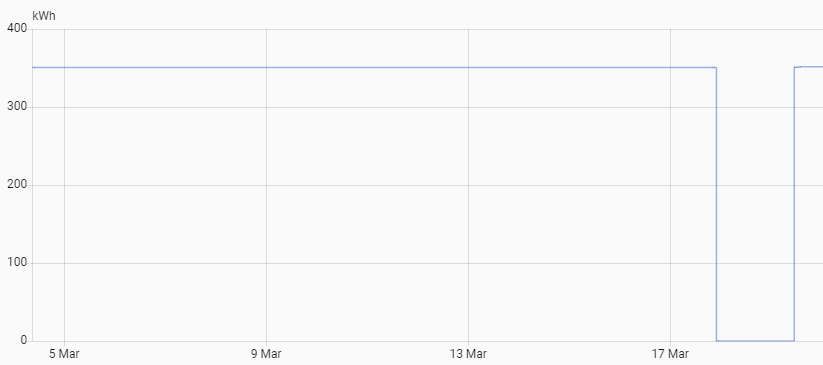Image resolution: width=823 pixels, height=365 pixels.
Task: Select the recovered line segment at the chart's right end
Action: tap(809, 67)
